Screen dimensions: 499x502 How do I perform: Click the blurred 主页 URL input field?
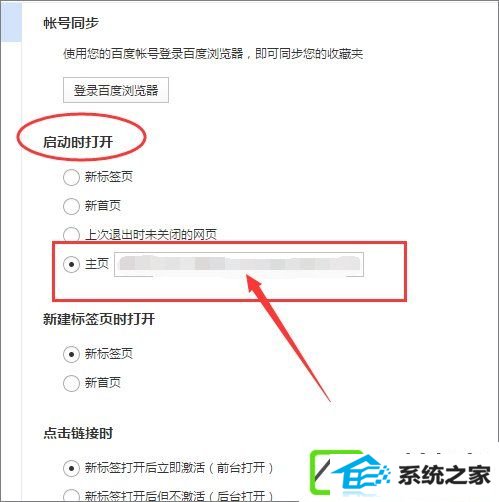click(239, 265)
